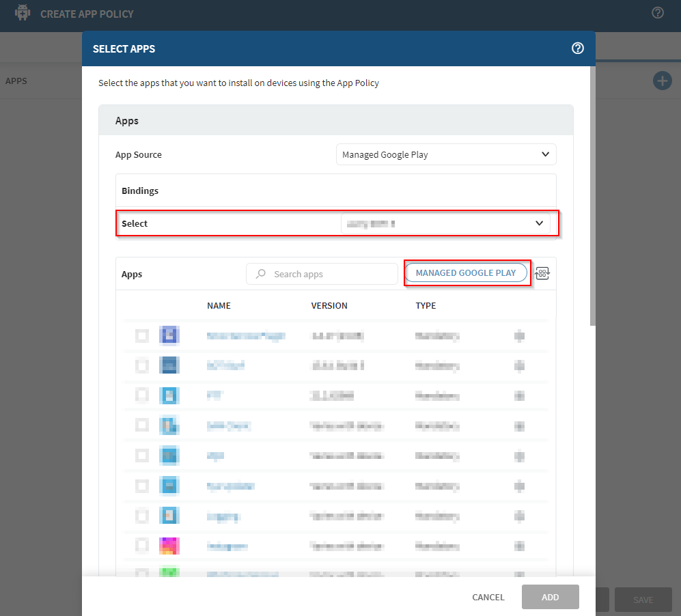
Task: Click the magnifier icon in the Search apps box
Action: [x=260, y=273]
